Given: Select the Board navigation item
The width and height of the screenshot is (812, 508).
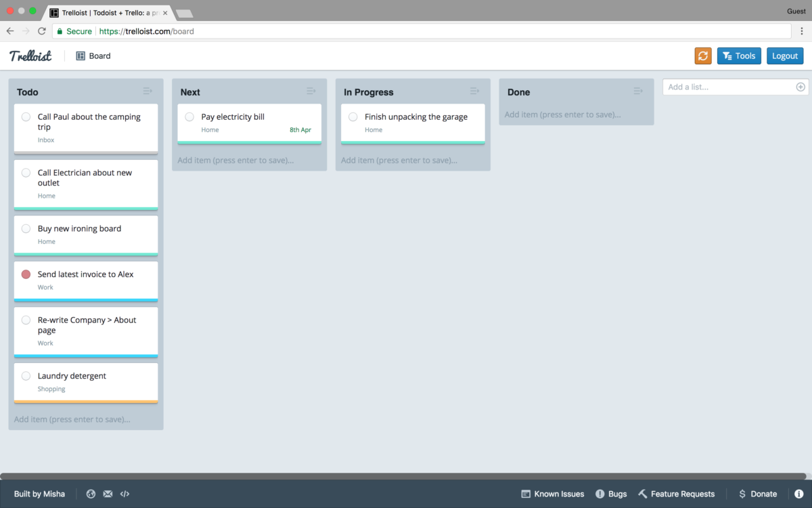Looking at the screenshot, I should coord(93,56).
